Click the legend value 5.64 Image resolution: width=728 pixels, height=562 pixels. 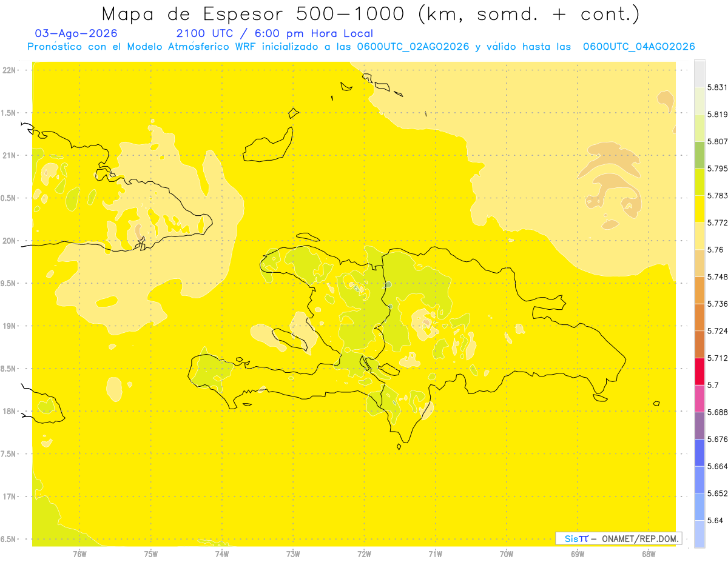coord(715,520)
